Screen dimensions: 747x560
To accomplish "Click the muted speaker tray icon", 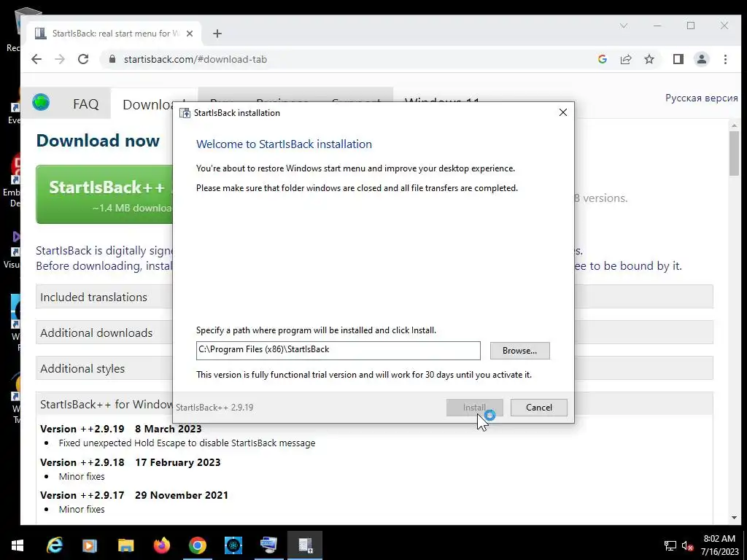I will point(687,545).
